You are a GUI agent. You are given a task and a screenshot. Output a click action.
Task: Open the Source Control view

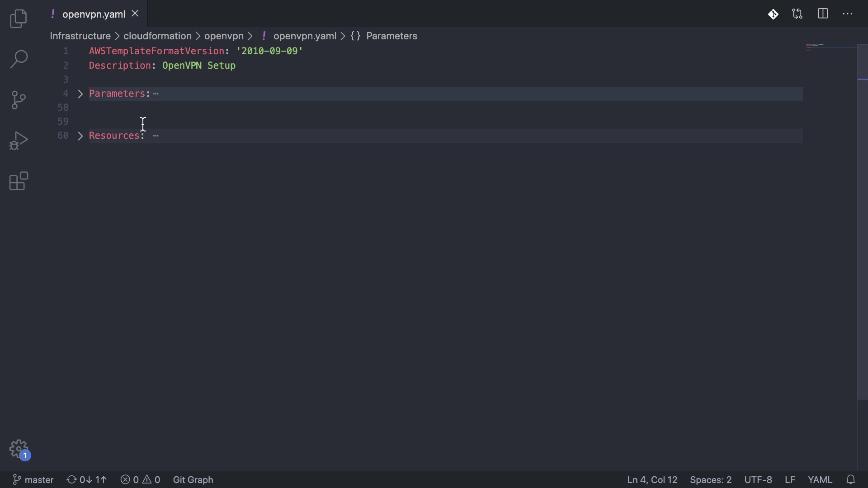click(x=19, y=100)
